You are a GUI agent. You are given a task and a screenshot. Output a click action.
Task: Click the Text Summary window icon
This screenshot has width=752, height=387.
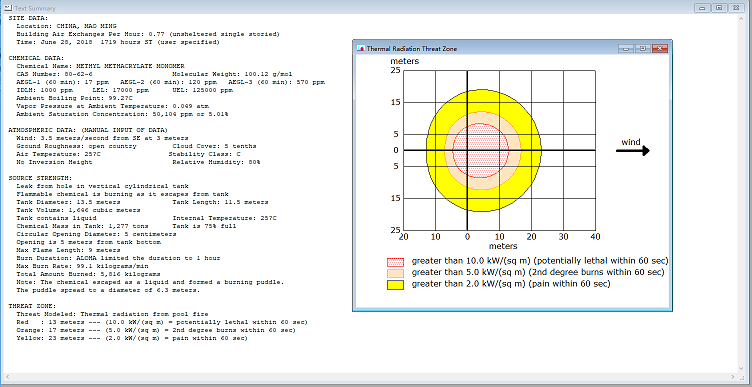click(x=7, y=8)
